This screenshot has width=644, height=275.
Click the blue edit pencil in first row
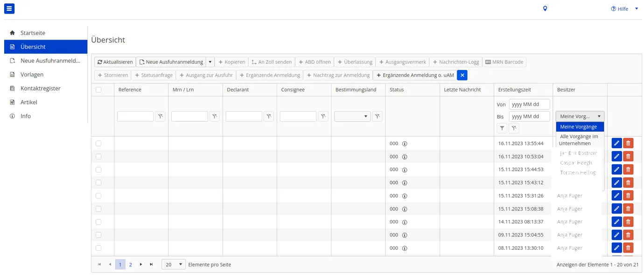coord(616,144)
